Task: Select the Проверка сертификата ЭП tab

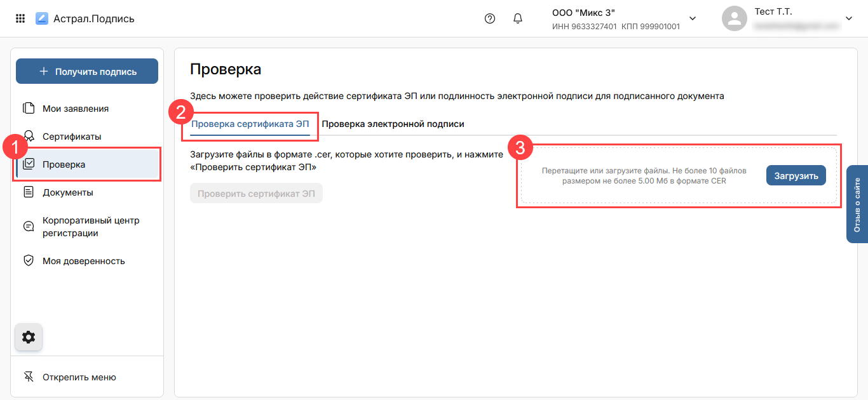Action: 250,124
